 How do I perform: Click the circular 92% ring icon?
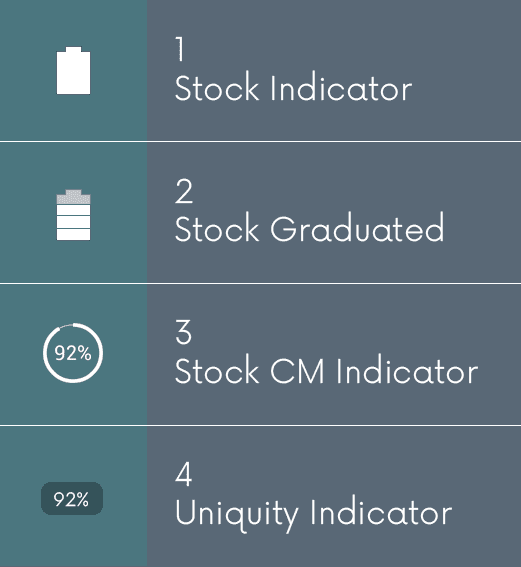(x=73, y=353)
